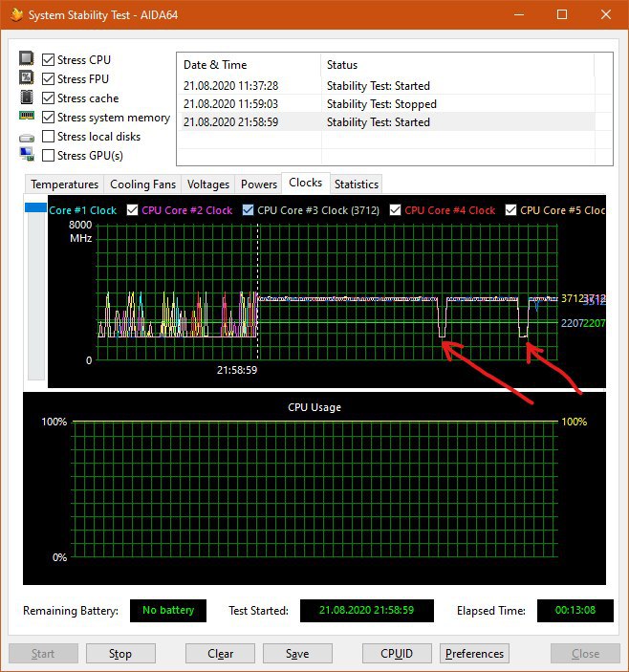Minimize the System Stability Test window
The height and width of the screenshot is (672, 629).
pos(519,14)
